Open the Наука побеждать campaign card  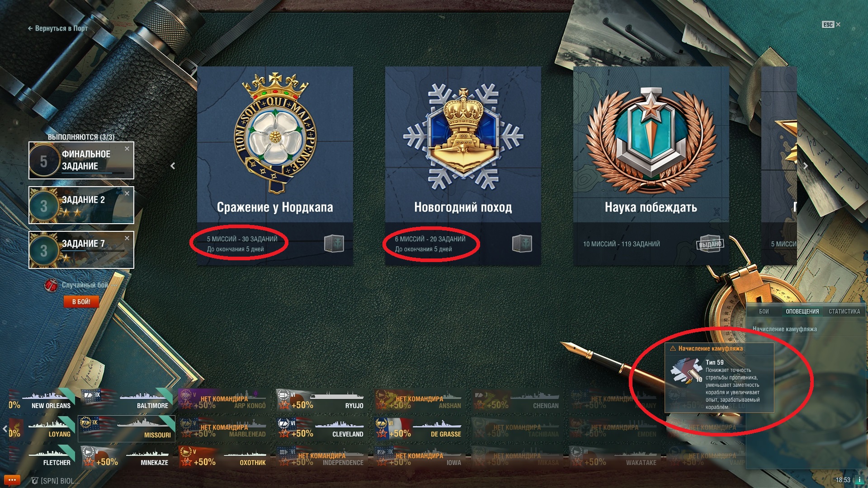click(x=651, y=166)
